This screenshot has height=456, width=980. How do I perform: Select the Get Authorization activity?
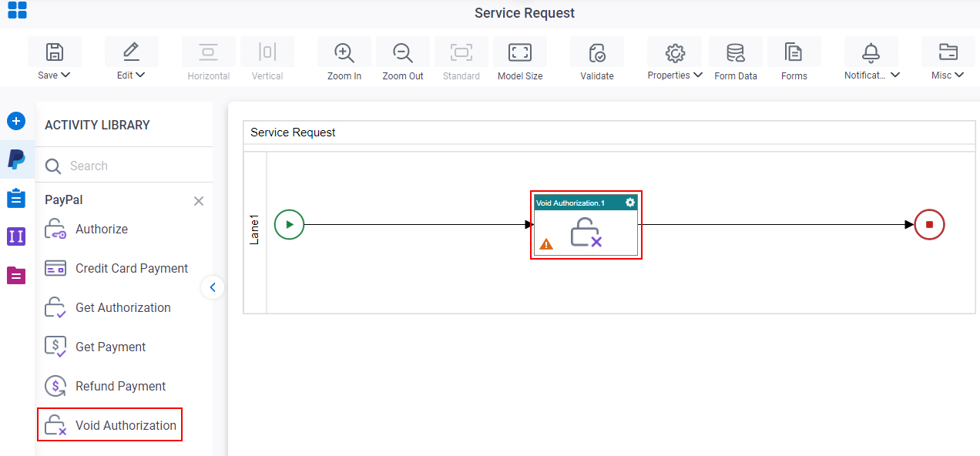tap(108, 308)
